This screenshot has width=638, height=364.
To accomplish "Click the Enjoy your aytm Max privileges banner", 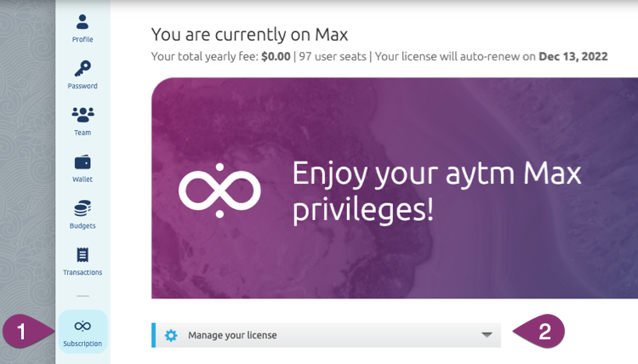I will point(436,192).
